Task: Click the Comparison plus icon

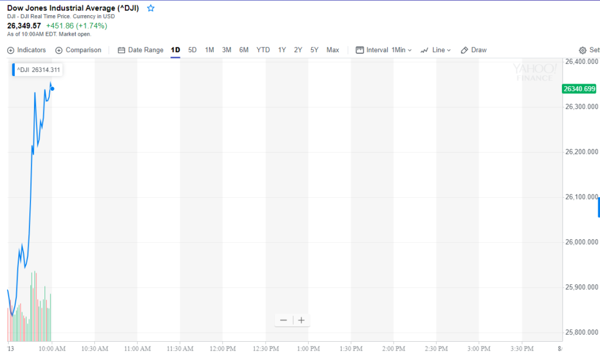Action: [59, 50]
